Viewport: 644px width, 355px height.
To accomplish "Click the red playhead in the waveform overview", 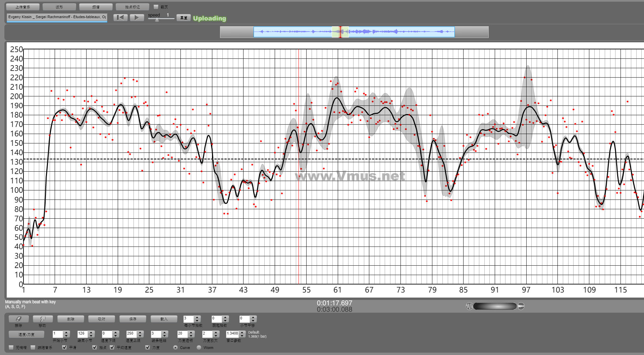I will point(340,32).
